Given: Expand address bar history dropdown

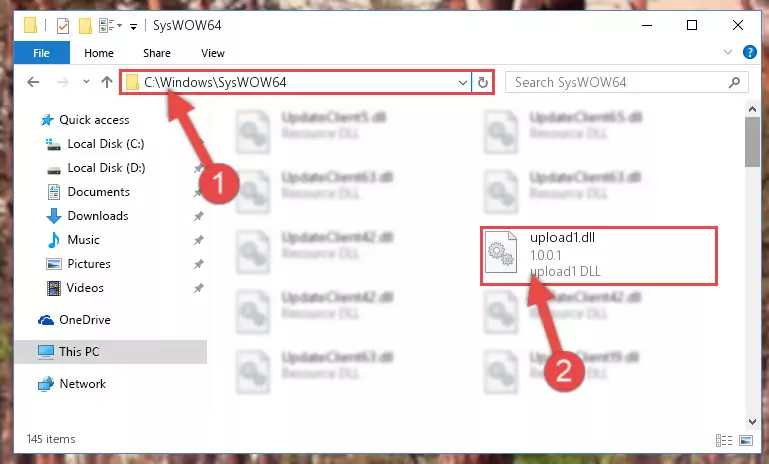Looking at the screenshot, I should coord(462,82).
